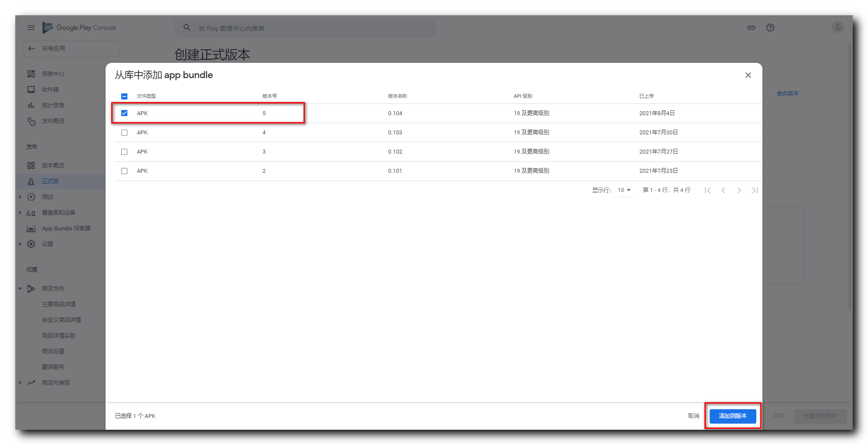Click the search magnifier icon
Viewport: 868px width, 445px height.
pos(187,27)
